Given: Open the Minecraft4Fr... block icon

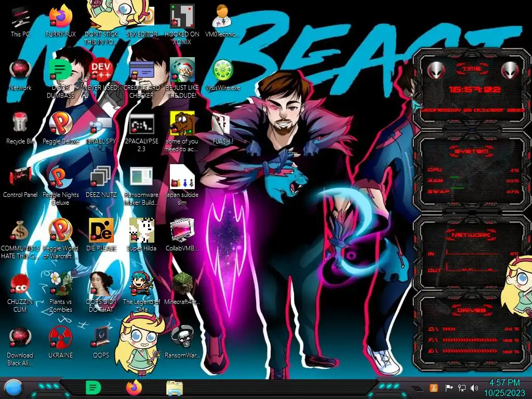Looking at the screenshot, I should point(182,289).
